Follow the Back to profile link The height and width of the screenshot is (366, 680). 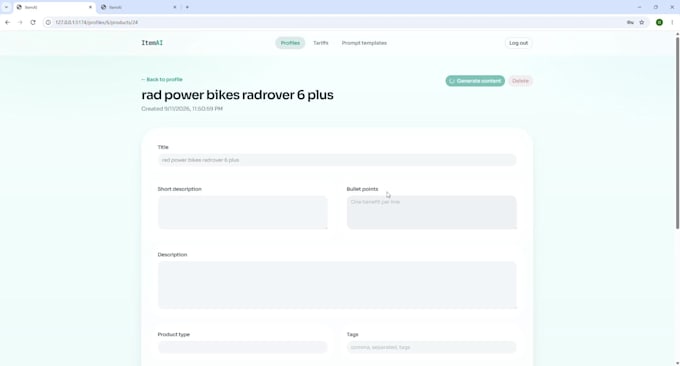[162, 79]
